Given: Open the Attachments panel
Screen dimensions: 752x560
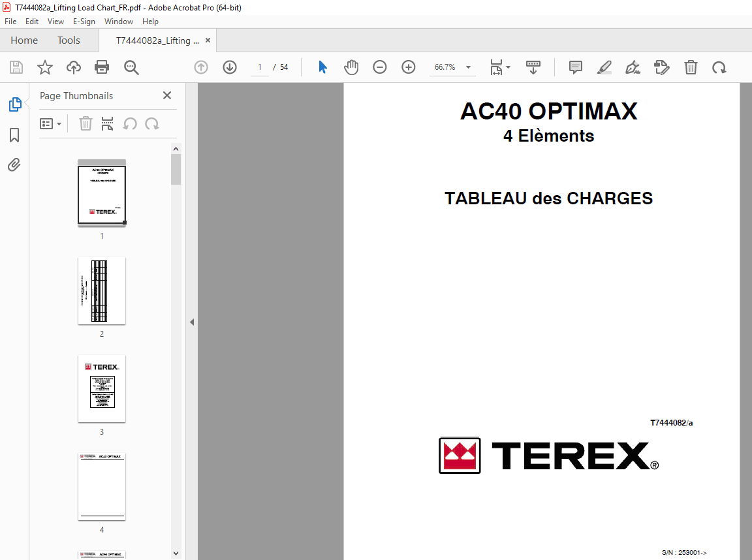Looking at the screenshot, I should tap(14, 165).
